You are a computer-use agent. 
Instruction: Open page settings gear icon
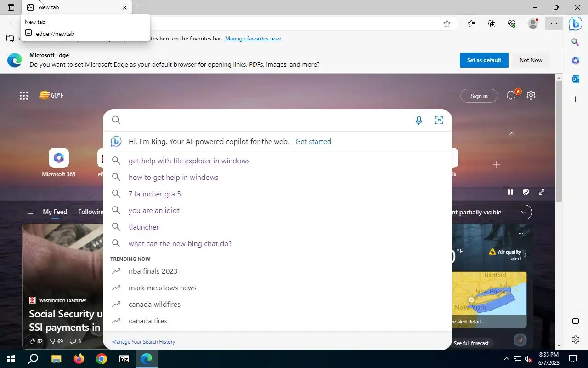[531, 95]
